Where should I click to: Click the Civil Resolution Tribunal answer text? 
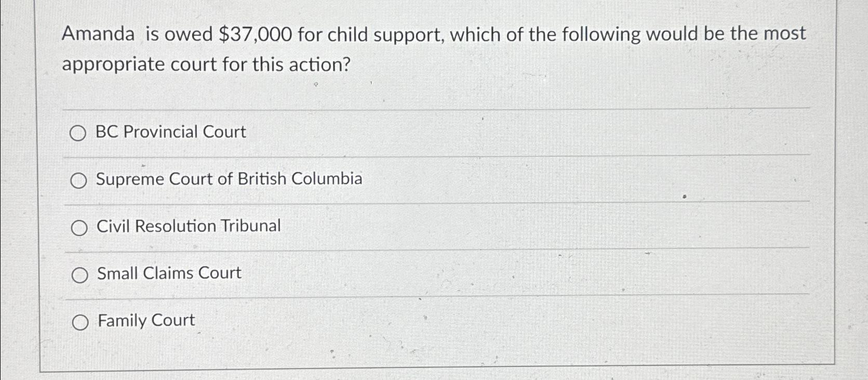(x=188, y=227)
